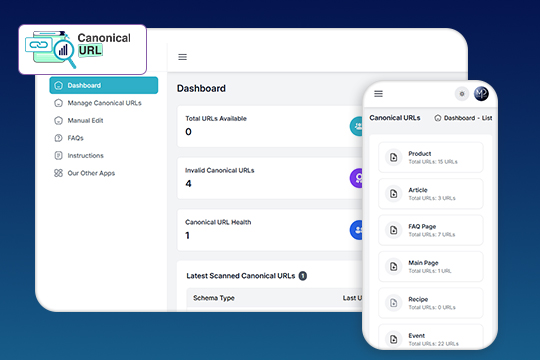Screen dimensions: 540x360
Task: Click the Instructions document icon
Action: point(59,156)
